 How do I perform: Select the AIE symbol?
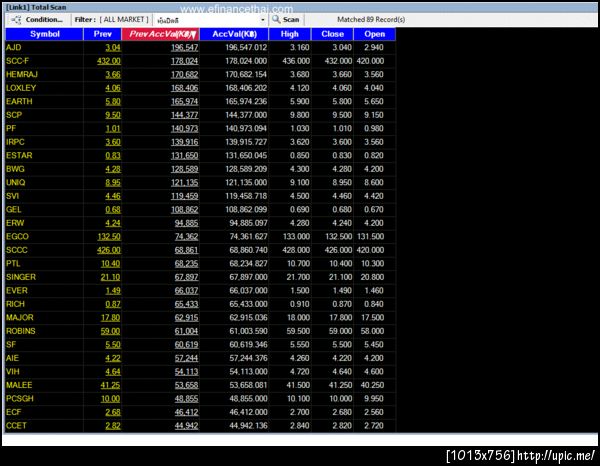[12, 358]
